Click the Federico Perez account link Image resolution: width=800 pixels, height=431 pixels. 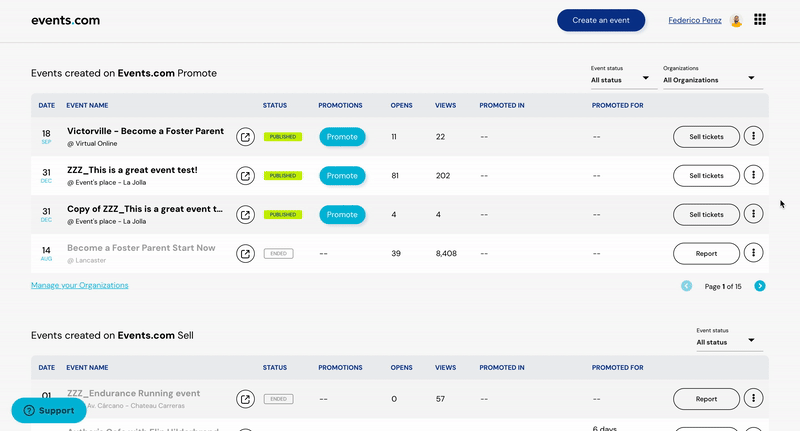pos(695,20)
